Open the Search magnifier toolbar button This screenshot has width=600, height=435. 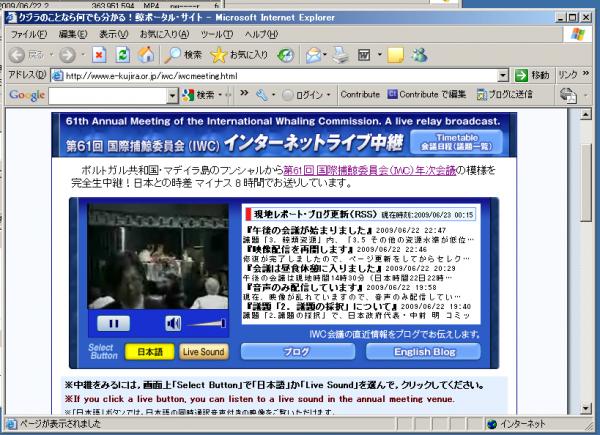pos(183,55)
